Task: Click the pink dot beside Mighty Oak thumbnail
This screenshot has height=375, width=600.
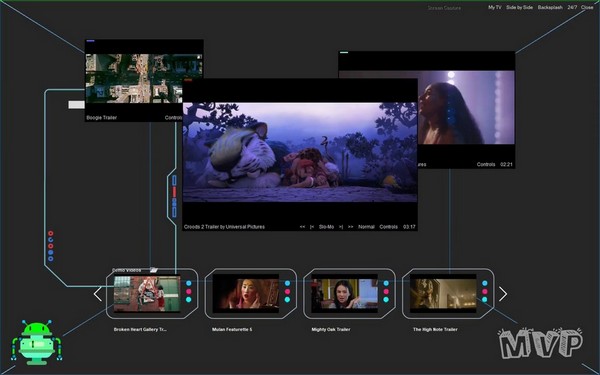Action: pos(386,292)
